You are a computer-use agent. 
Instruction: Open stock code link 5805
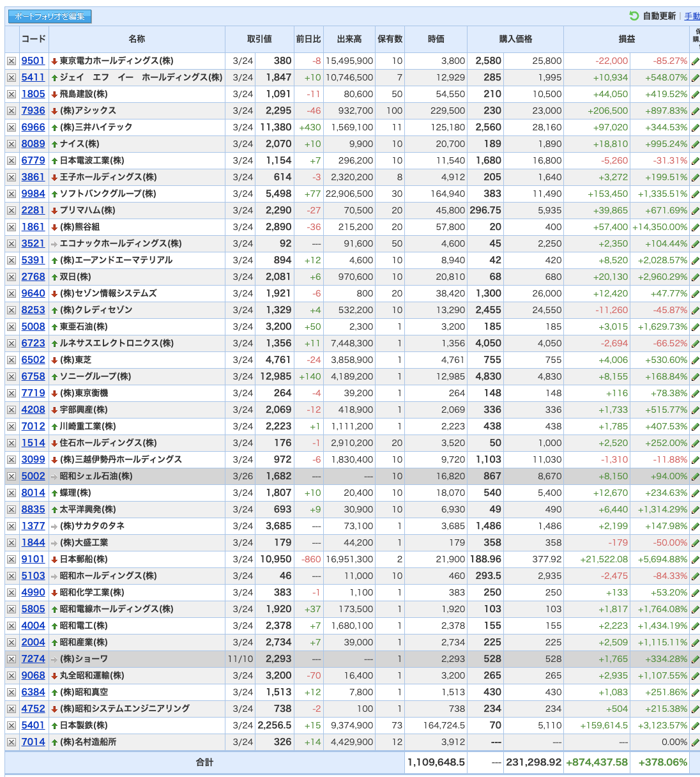33,609
